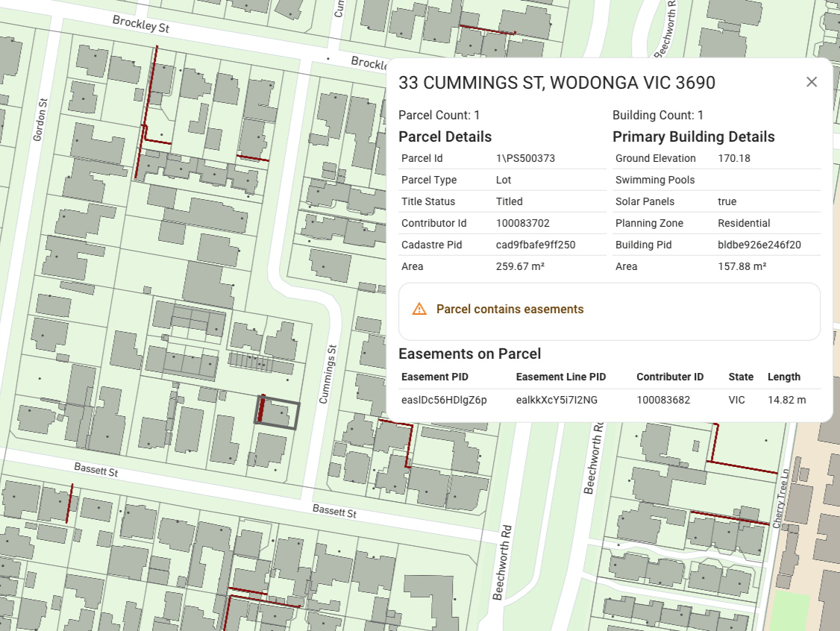Click the red easement line inside the selected parcel
Image resolution: width=840 pixels, height=631 pixels.
click(x=263, y=409)
